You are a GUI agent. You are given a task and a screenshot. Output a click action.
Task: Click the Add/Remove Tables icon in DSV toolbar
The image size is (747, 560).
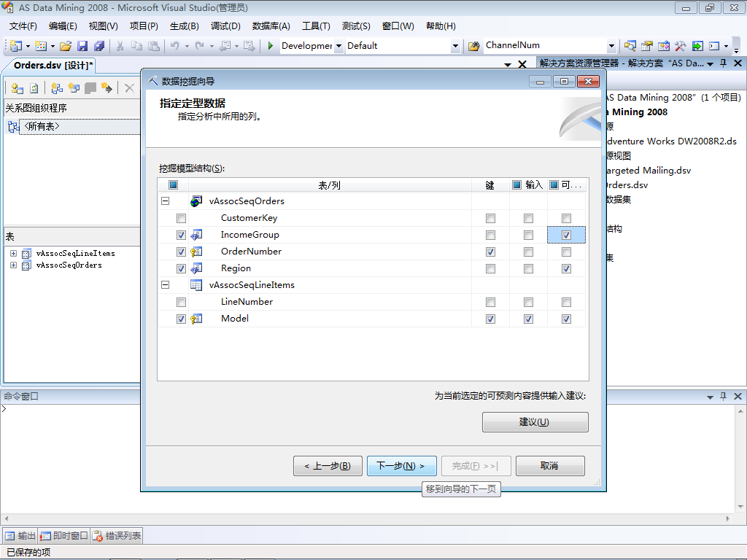tap(18, 88)
